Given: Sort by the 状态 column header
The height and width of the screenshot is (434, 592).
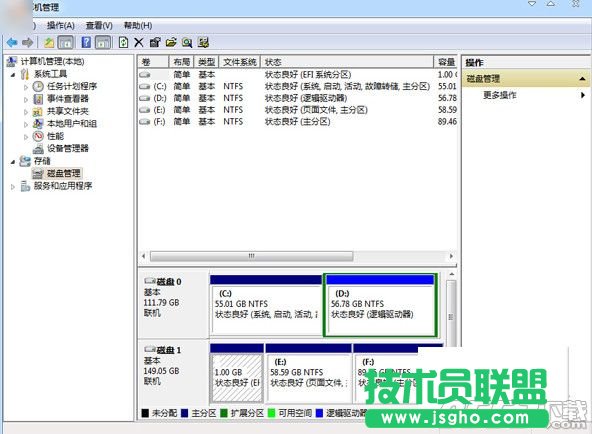Looking at the screenshot, I should click(347, 62).
